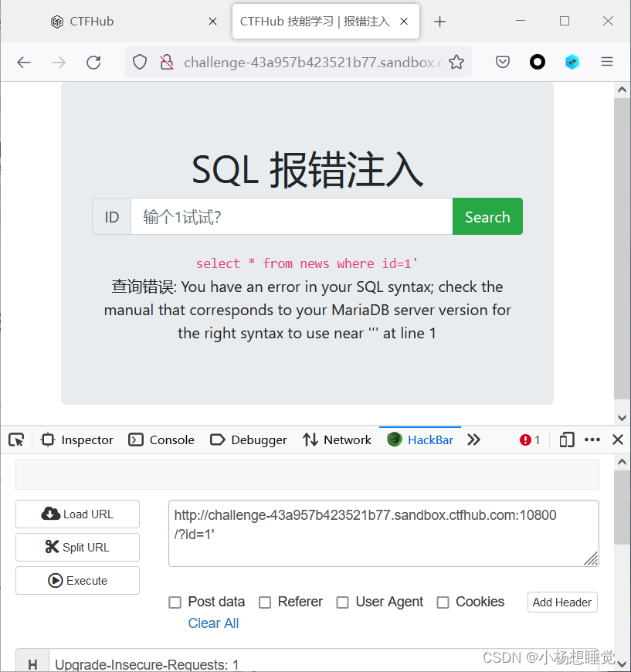Click page scrollbar down arrow
The height and width of the screenshot is (672, 631).
(622, 417)
